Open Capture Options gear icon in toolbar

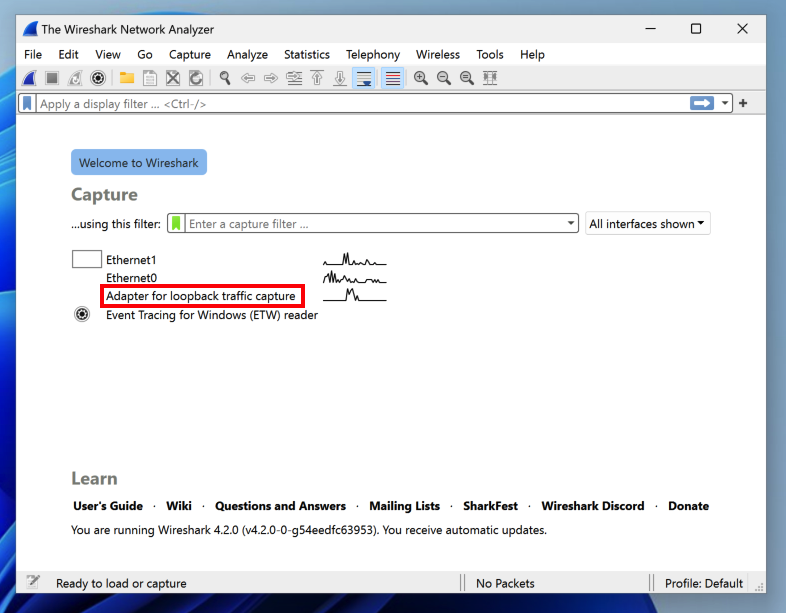tap(98, 78)
